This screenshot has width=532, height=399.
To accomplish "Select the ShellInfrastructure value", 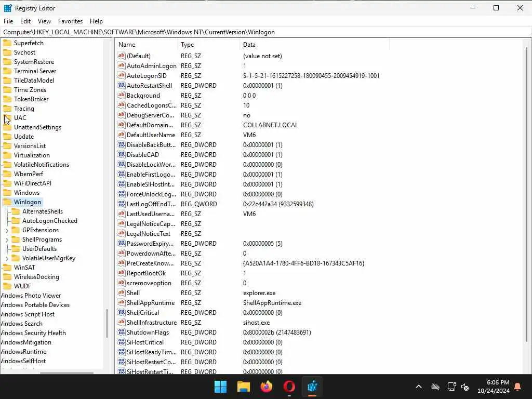I will (x=151, y=322).
